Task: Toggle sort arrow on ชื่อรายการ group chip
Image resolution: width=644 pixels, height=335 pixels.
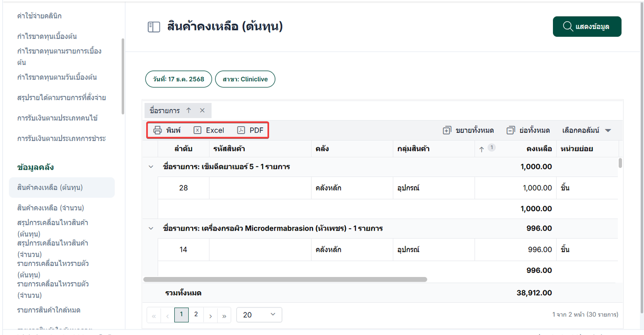Action: 189,110
